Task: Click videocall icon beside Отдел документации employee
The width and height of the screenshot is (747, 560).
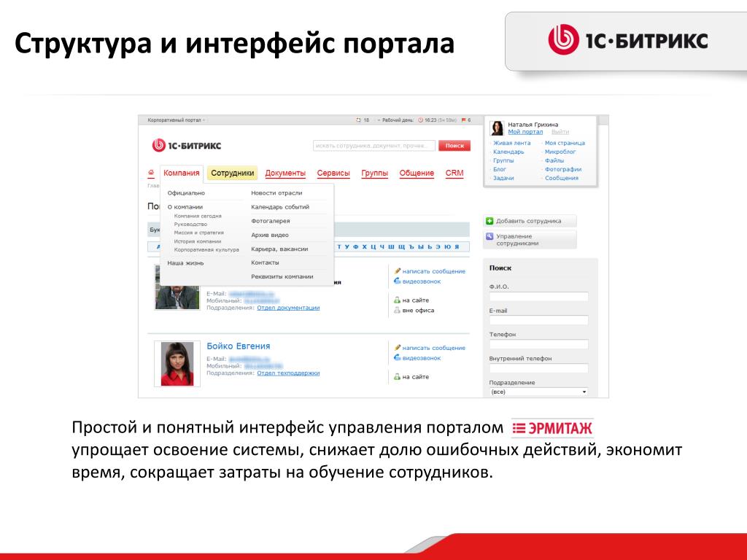Action: click(x=398, y=281)
